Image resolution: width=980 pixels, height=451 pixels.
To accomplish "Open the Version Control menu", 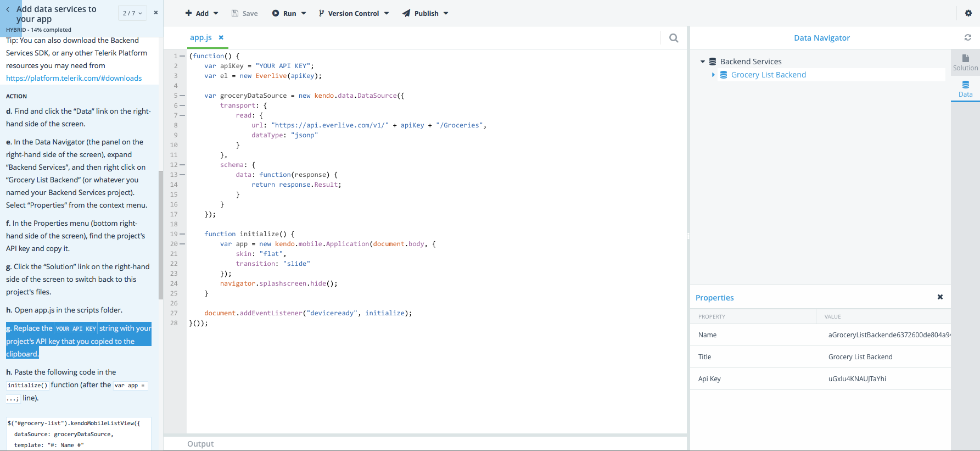I will point(354,13).
